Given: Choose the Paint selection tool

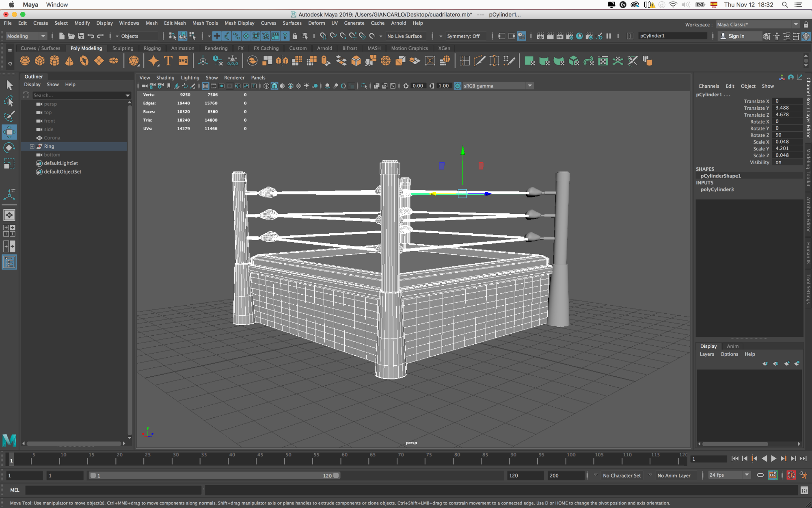Looking at the screenshot, I should 9,116.
